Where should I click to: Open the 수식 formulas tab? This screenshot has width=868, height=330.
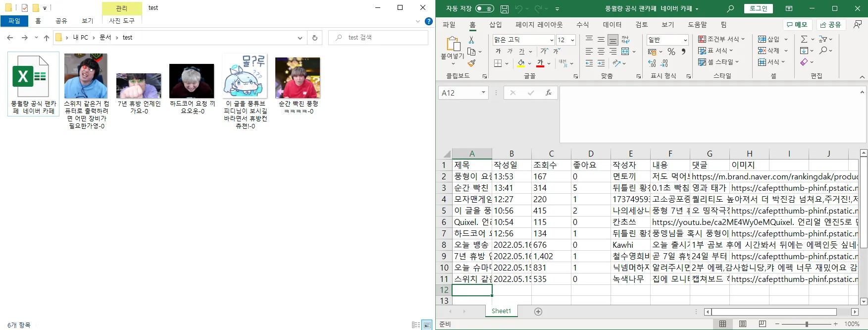(x=582, y=24)
